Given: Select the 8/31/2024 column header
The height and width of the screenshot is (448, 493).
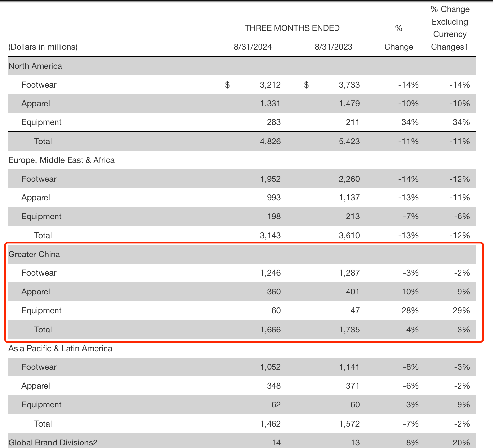Looking at the screenshot, I should coord(253,47).
